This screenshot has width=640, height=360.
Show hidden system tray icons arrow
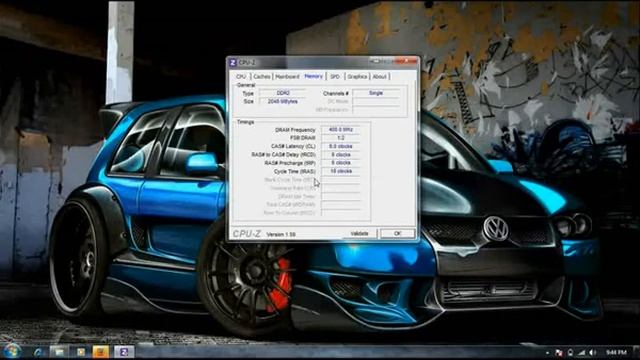click(547, 353)
